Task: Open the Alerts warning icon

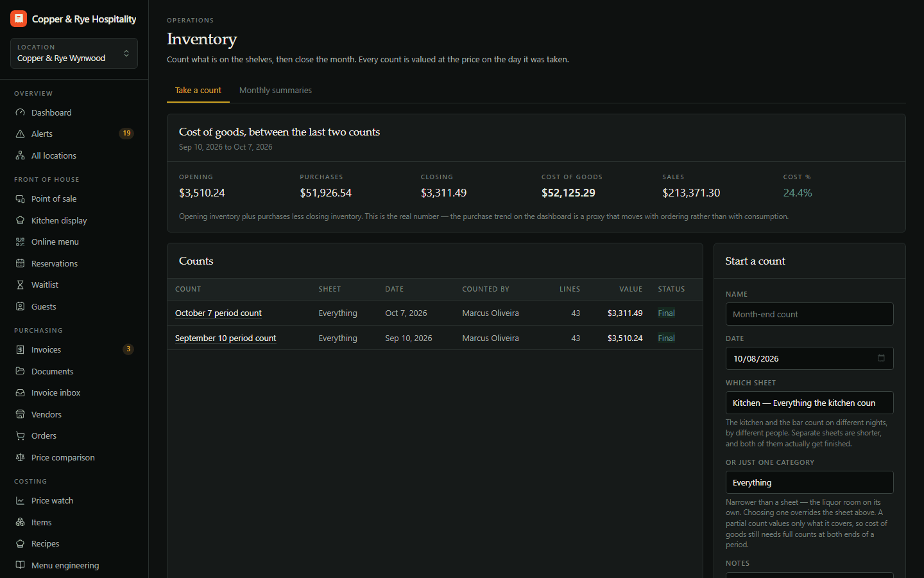Action: point(20,134)
